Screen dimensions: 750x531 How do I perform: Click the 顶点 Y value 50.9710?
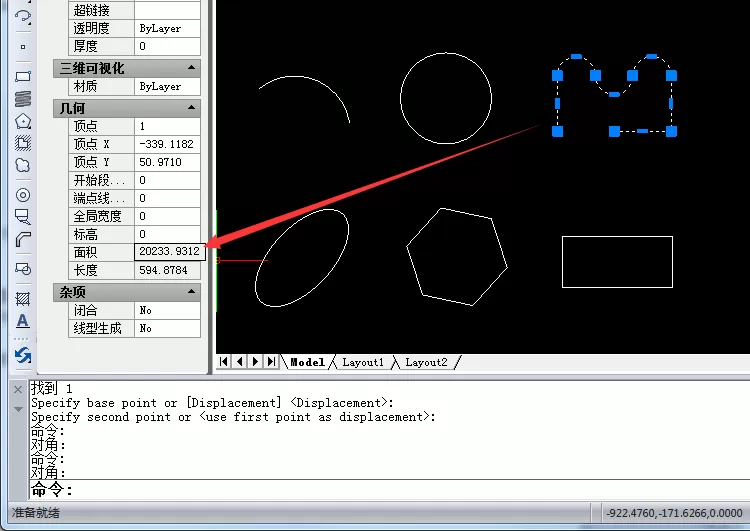(x=167, y=162)
